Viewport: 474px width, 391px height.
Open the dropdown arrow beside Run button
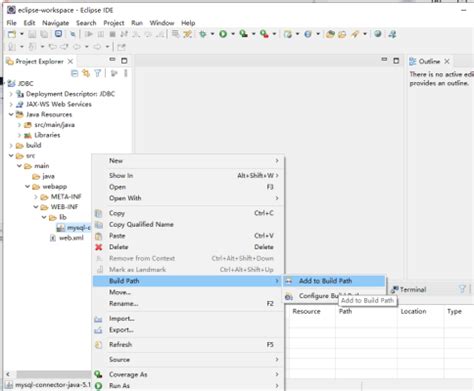point(233,34)
